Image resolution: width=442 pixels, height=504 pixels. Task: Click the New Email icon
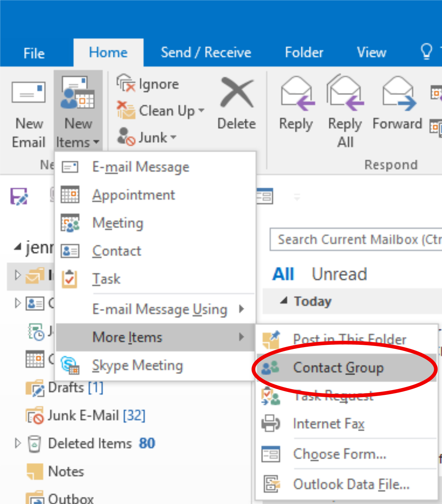28,93
